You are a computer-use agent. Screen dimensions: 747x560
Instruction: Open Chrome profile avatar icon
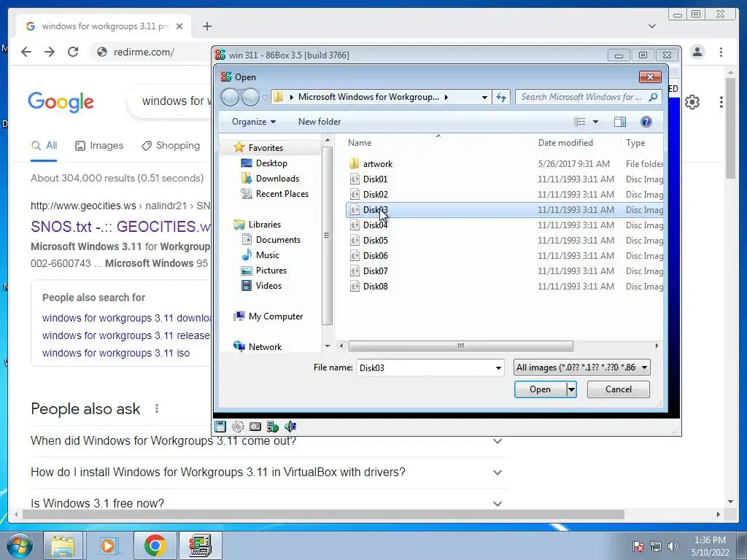[x=697, y=52]
